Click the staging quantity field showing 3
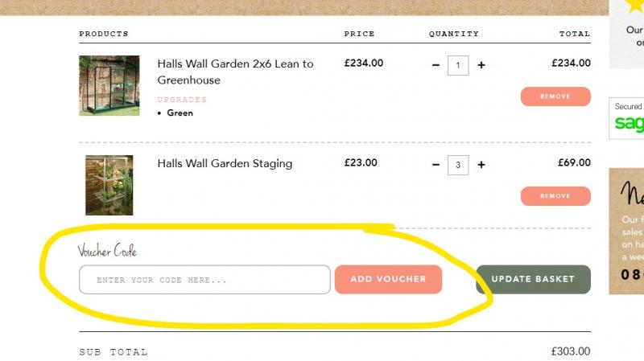 tap(458, 166)
